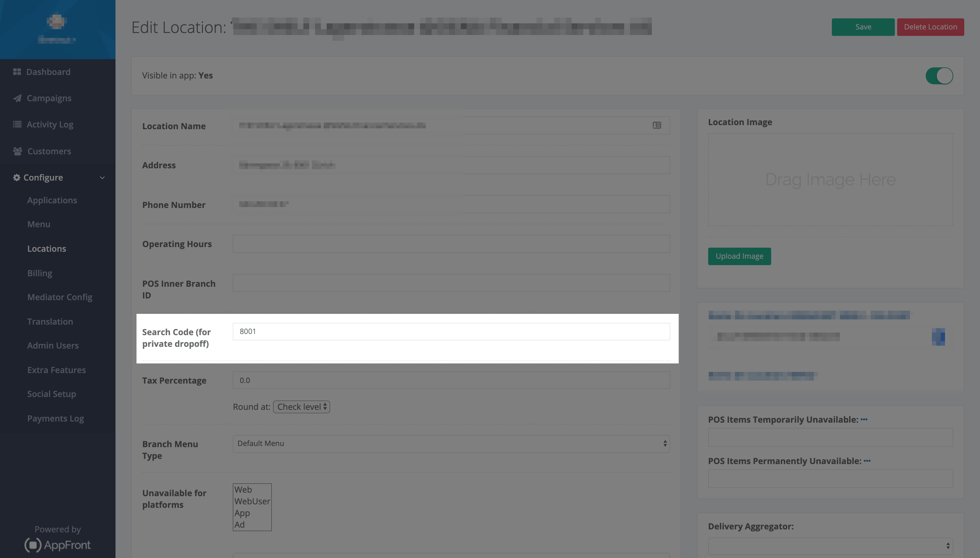The height and width of the screenshot is (558, 980).
Task: Click the Phone Number input field
Action: click(x=451, y=204)
